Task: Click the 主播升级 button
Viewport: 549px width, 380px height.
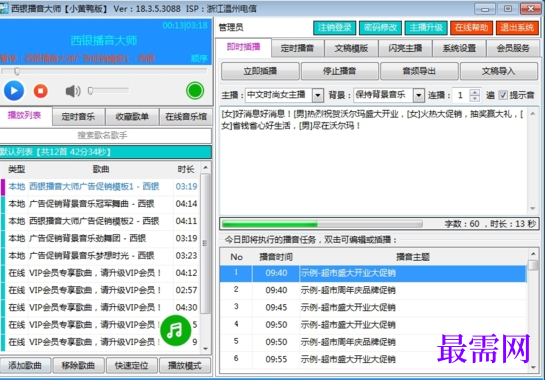Action: pos(426,28)
